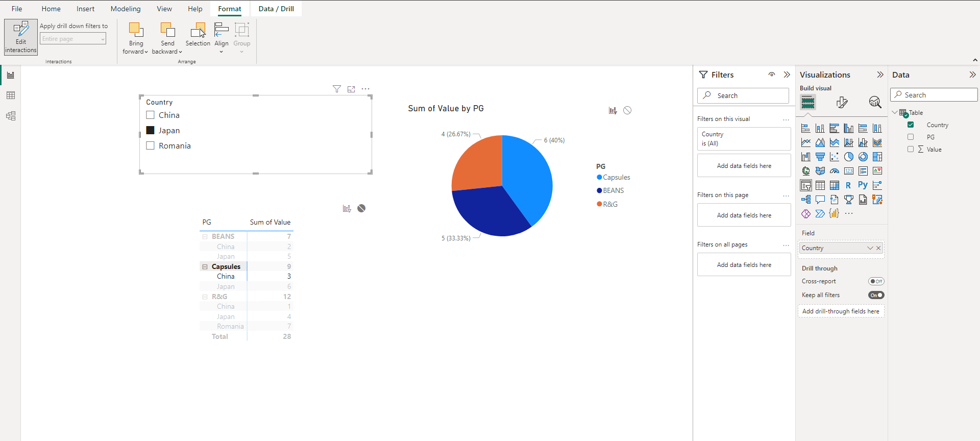Collapse the Table node in Data pane
Viewport: 980px width, 441px height.
point(894,112)
